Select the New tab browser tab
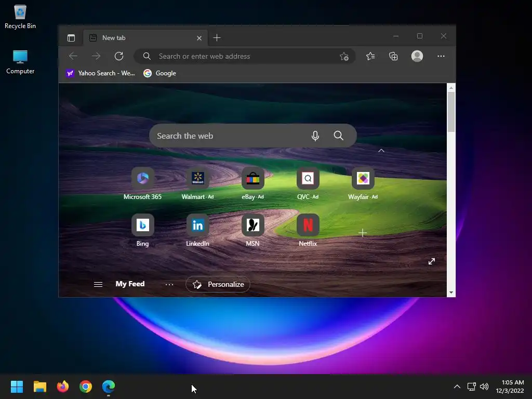This screenshot has width=532, height=399. 145,38
